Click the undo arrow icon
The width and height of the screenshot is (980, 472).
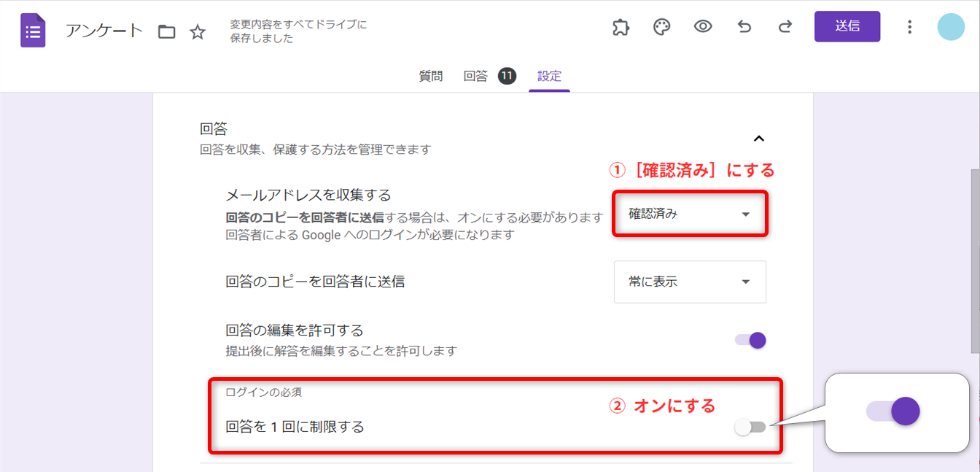pos(744,27)
